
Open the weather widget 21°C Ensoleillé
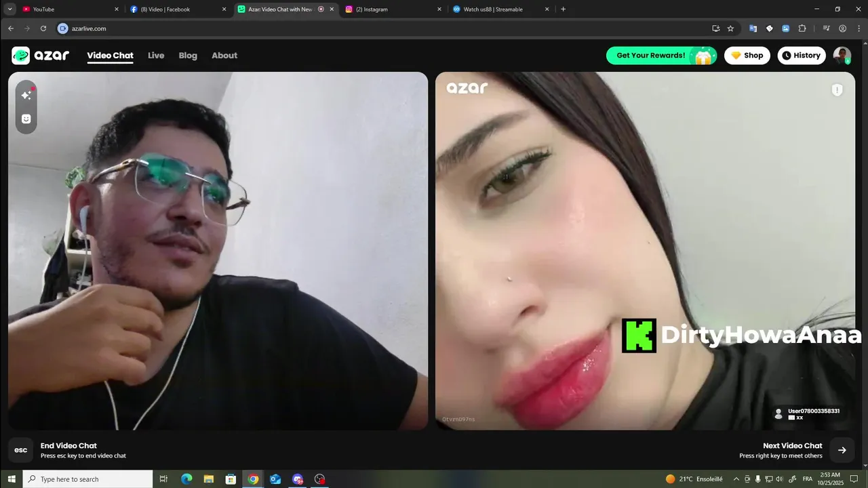pos(693,479)
